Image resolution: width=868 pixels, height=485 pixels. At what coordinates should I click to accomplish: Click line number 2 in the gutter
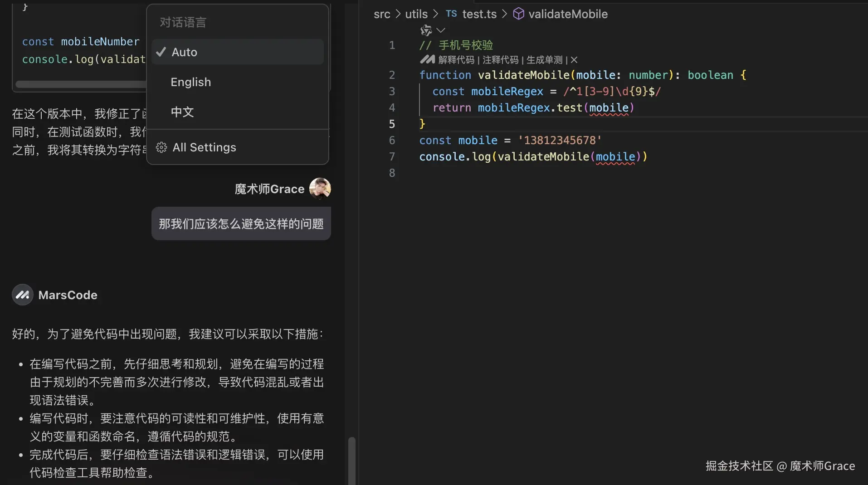click(x=392, y=75)
